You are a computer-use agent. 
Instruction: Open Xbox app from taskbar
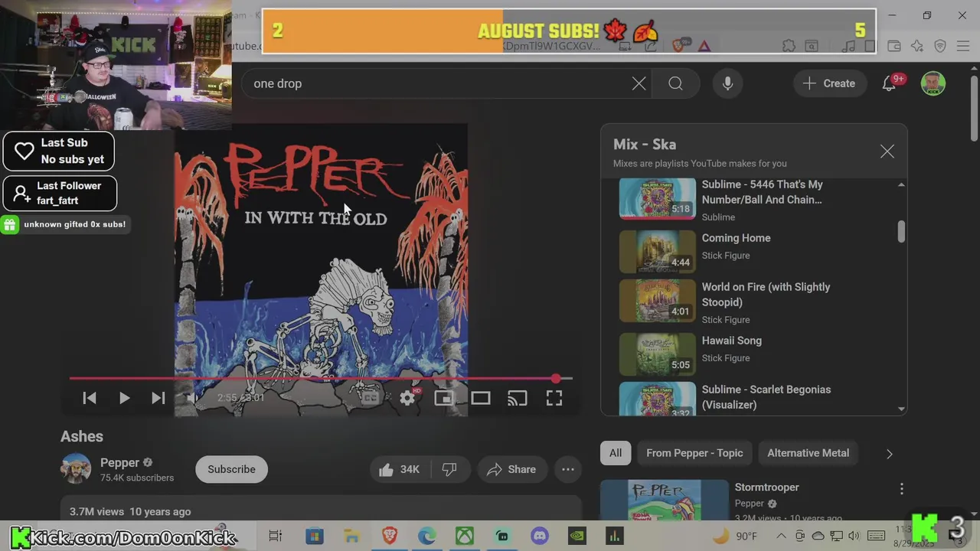pos(465,536)
